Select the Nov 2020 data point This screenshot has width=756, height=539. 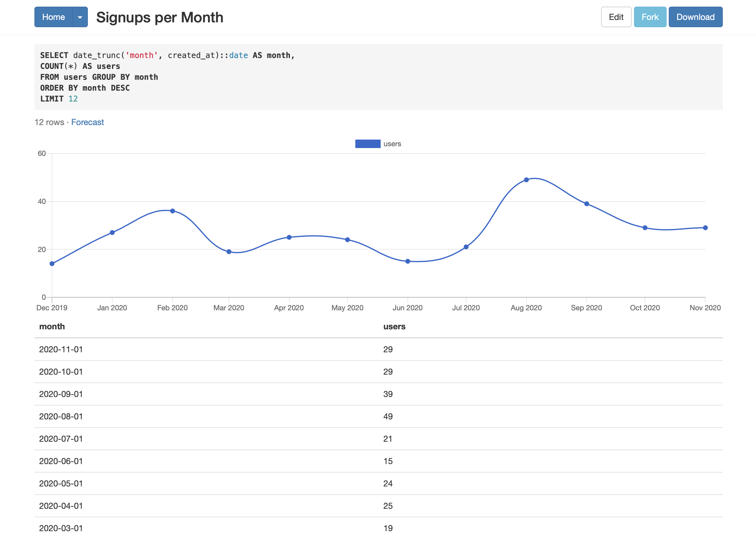(x=705, y=228)
